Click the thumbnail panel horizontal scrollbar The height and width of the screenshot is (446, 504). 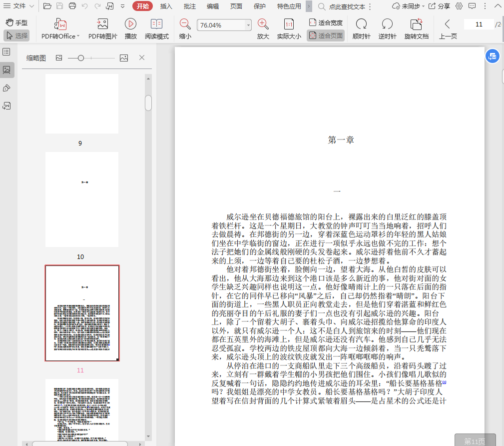tap(80, 443)
